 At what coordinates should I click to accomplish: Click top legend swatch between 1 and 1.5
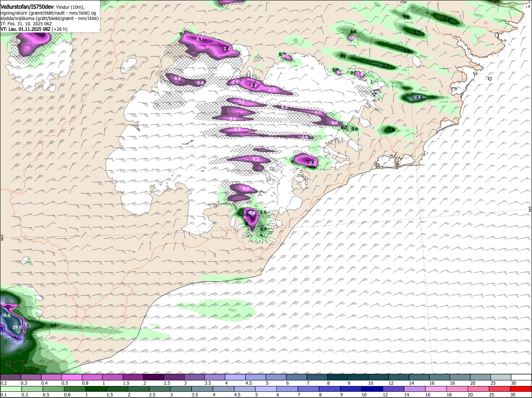click(x=112, y=377)
